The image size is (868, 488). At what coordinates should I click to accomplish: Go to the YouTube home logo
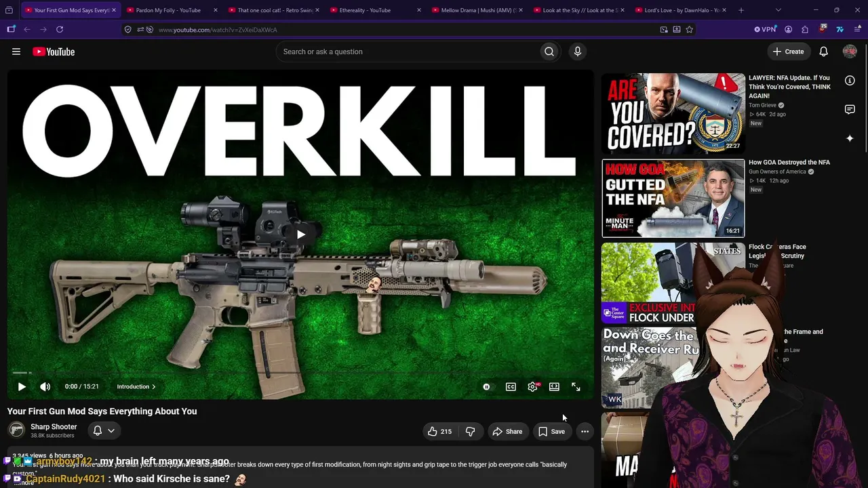[x=54, y=52]
